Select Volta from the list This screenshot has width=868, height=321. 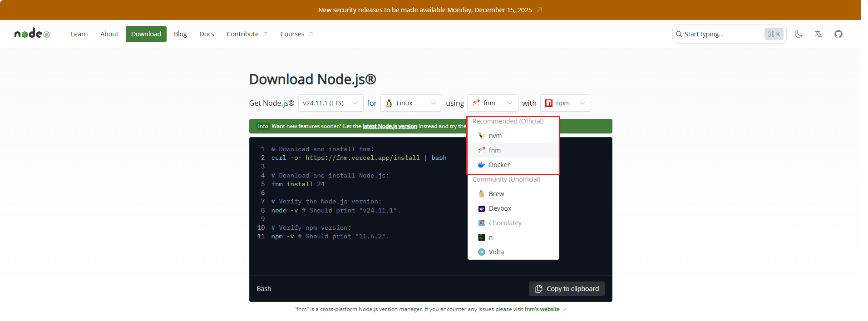click(x=513, y=252)
